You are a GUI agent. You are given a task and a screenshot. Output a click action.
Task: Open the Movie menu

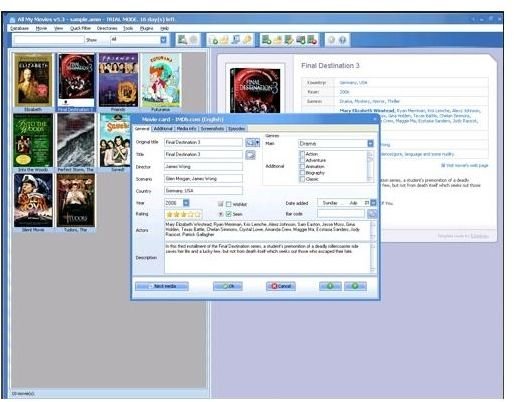pyautogui.click(x=41, y=28)
